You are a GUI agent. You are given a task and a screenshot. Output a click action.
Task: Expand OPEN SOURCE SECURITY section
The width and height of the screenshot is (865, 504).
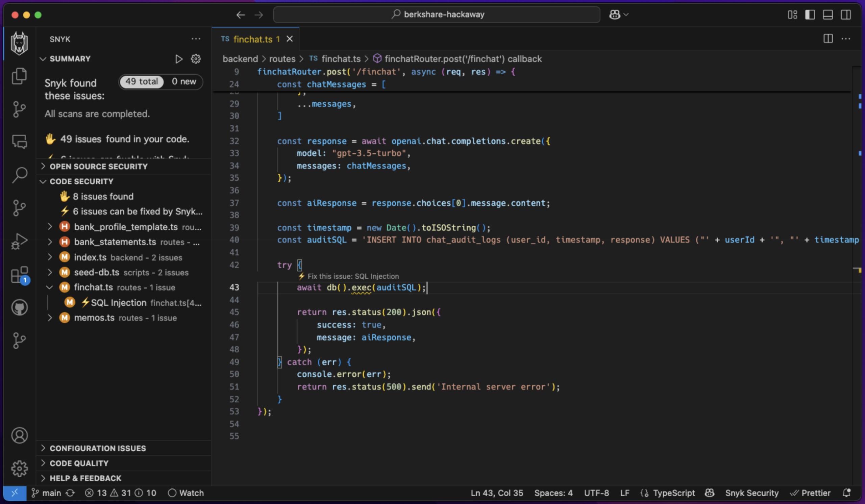point(43,167)
